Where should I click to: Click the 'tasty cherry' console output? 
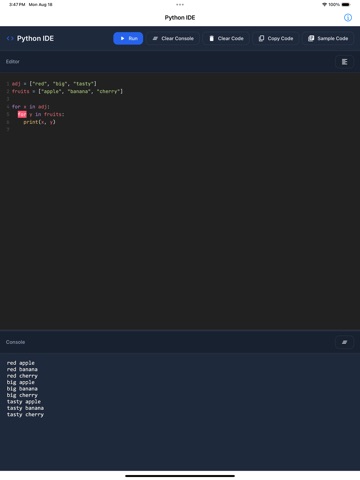tap(25, 415)
